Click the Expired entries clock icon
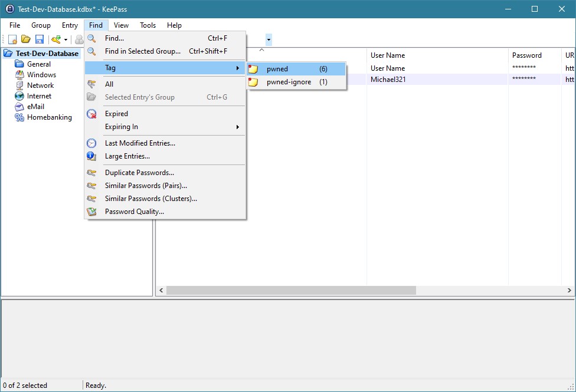The width and height of the screenshot is (576, 392). pos(91,114)
